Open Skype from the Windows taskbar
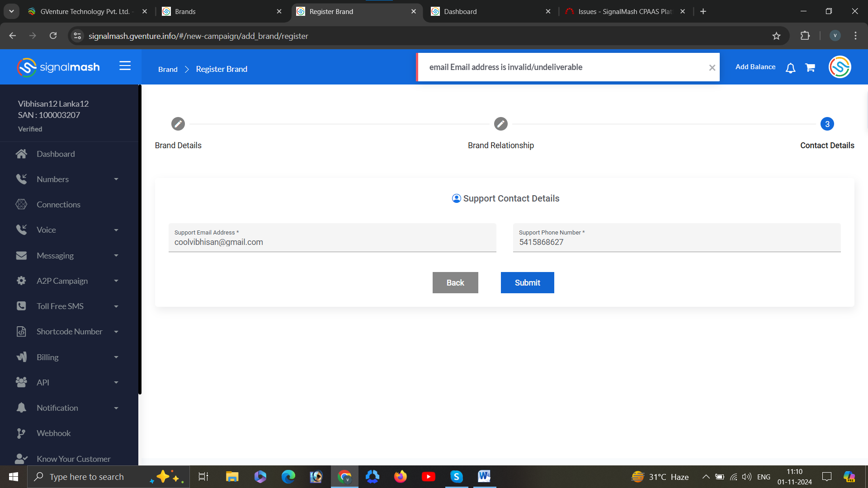The height and width of the screenshot is (488, 868). coord(456,477)
